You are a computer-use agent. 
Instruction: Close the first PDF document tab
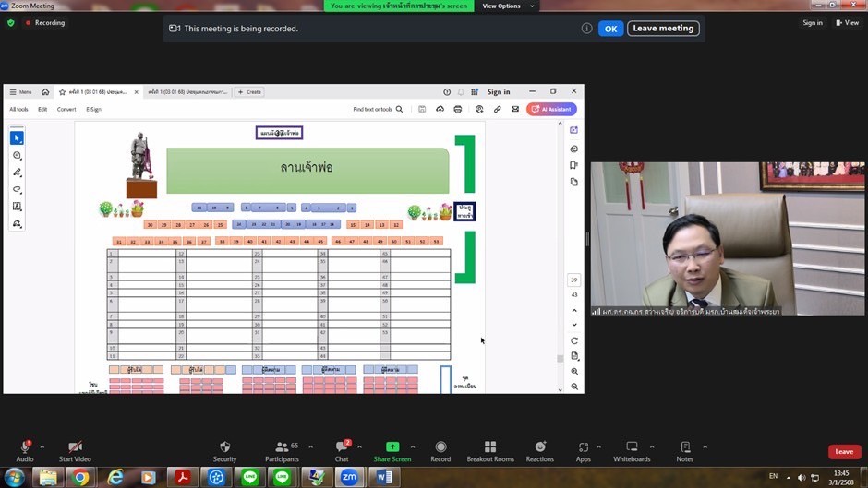[x=136, y=92]
